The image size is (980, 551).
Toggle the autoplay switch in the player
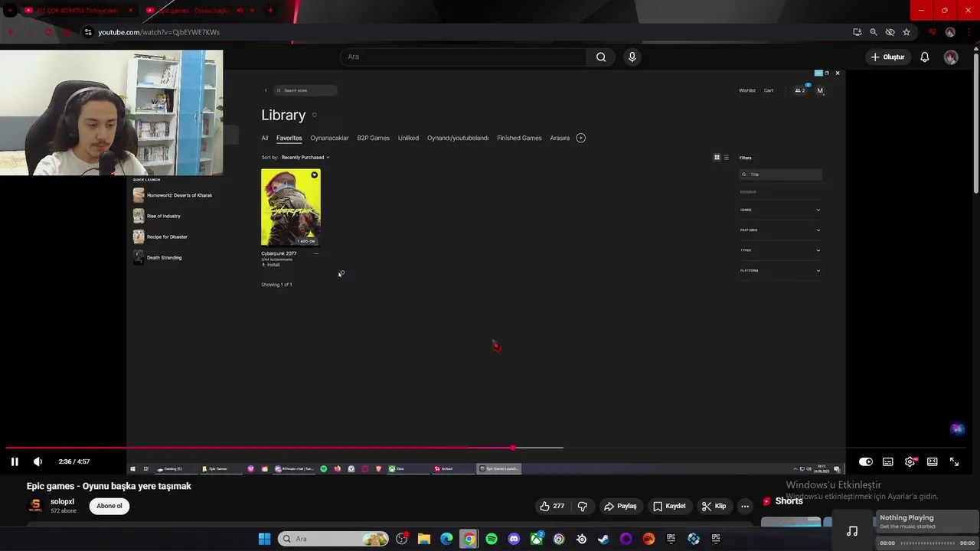point(865,461)
